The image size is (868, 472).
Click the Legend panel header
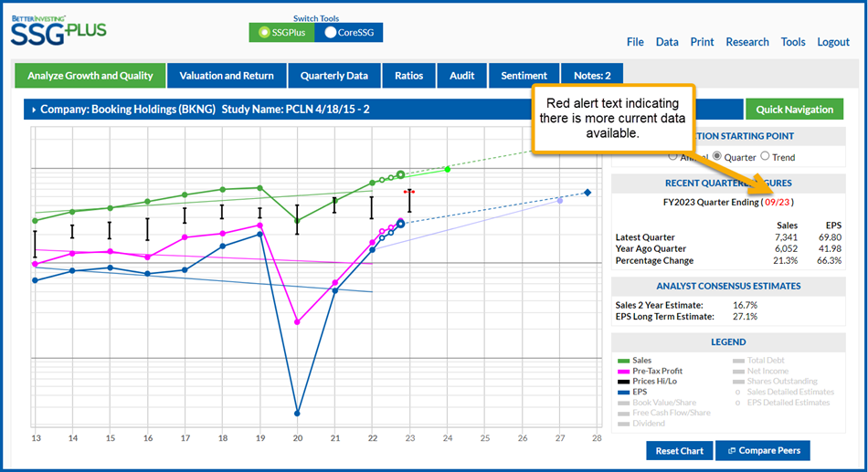click(x=728, y=342)
